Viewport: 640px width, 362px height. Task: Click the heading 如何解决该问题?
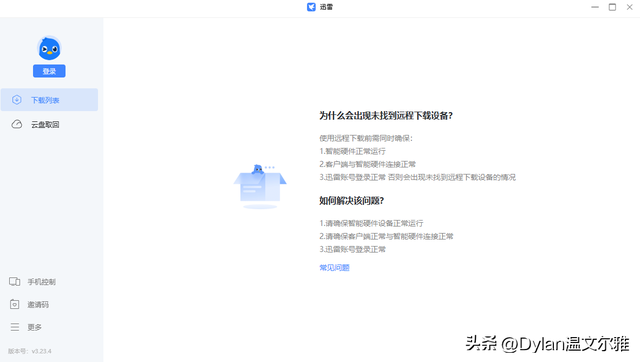351,201
